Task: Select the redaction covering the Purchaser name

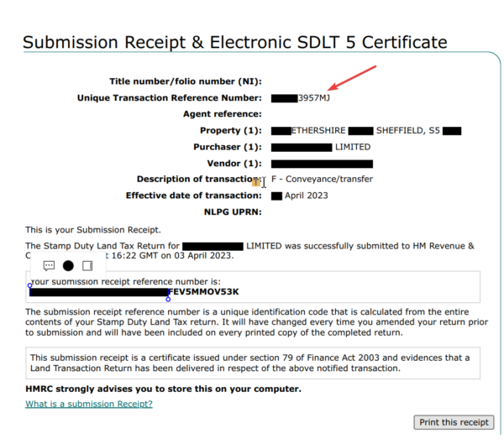Action: tap(302, 147)
